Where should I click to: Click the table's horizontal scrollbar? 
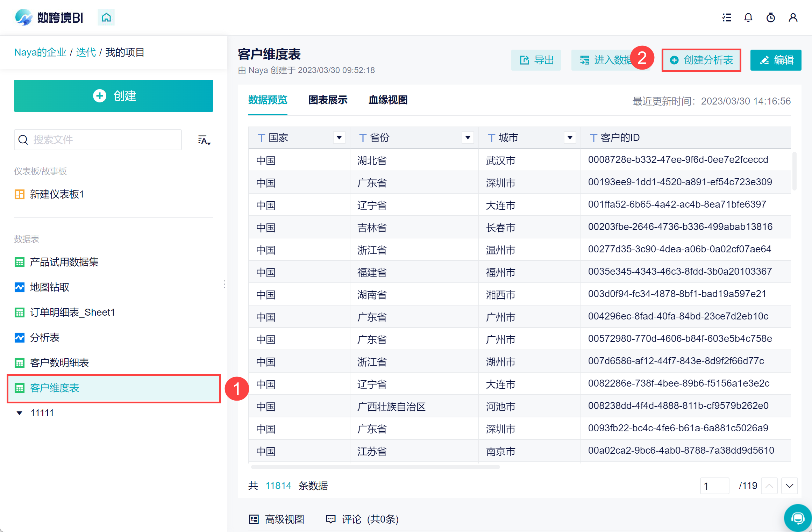click(375, 467)
